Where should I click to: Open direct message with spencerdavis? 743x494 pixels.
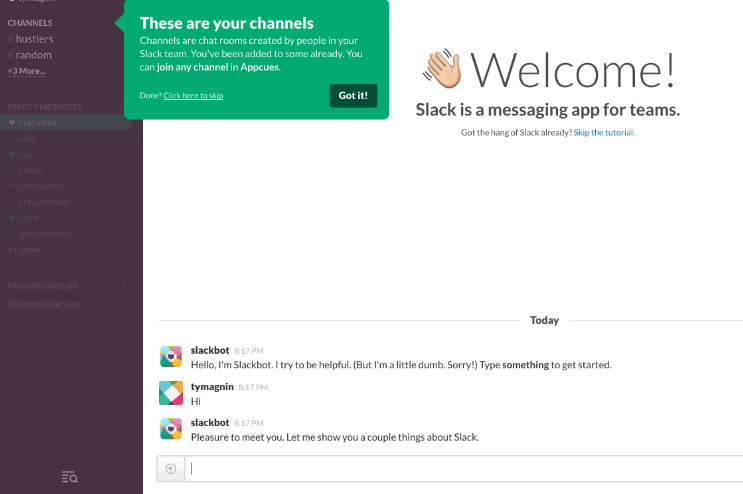coord(46,234)
